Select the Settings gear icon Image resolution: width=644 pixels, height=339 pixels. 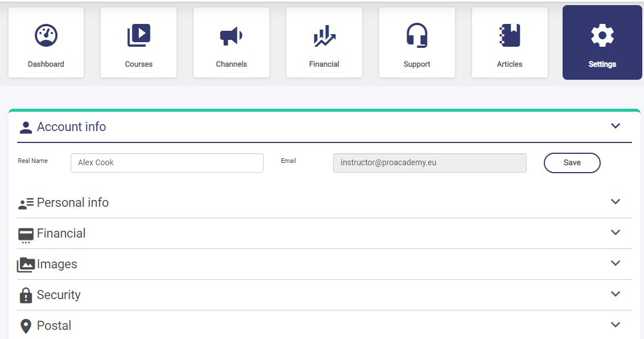602,36
